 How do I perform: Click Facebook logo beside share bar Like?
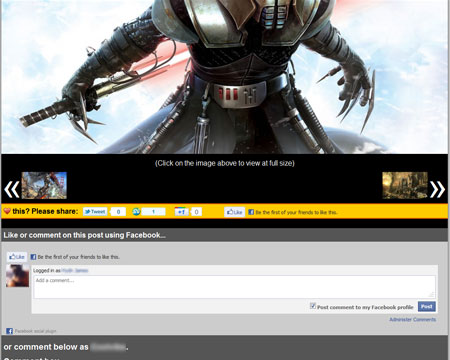coord(251,212)
